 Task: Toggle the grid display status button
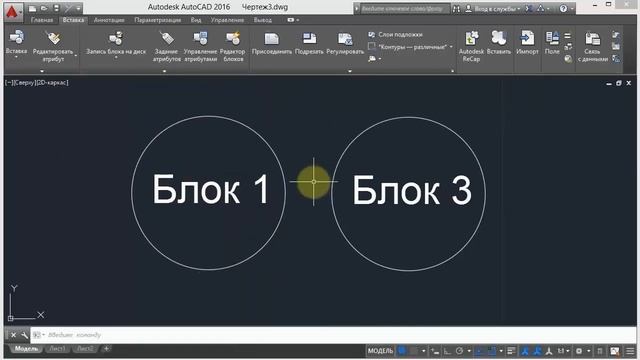tap(402, 351)
